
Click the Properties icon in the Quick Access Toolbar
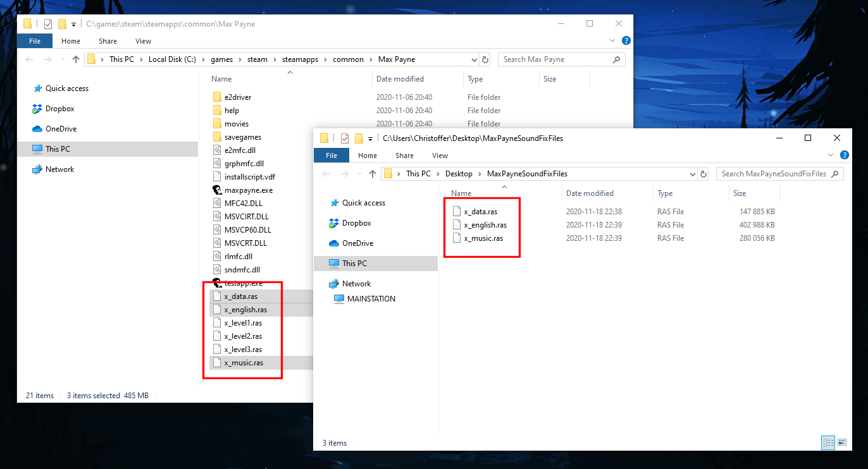[345, 138]
